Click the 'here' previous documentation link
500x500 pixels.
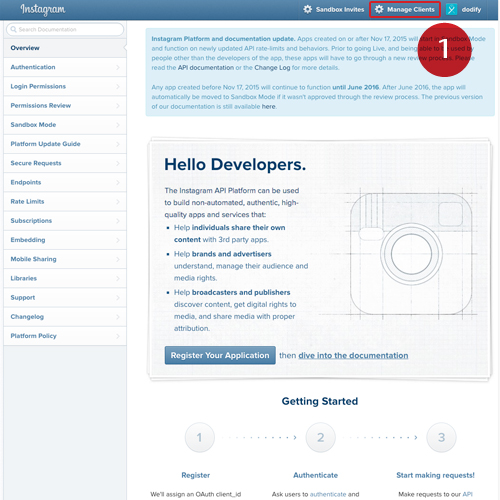click(x=269, y=107)
